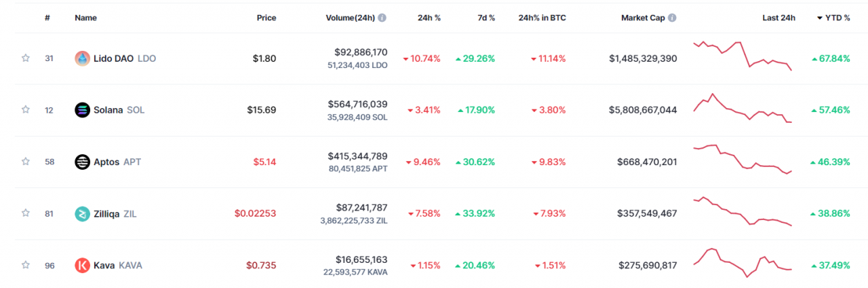The width and height of the screenshot is (868, 288).
Task: Toggle the watchlist star for Solana
Action: click(x=26, y=110)
